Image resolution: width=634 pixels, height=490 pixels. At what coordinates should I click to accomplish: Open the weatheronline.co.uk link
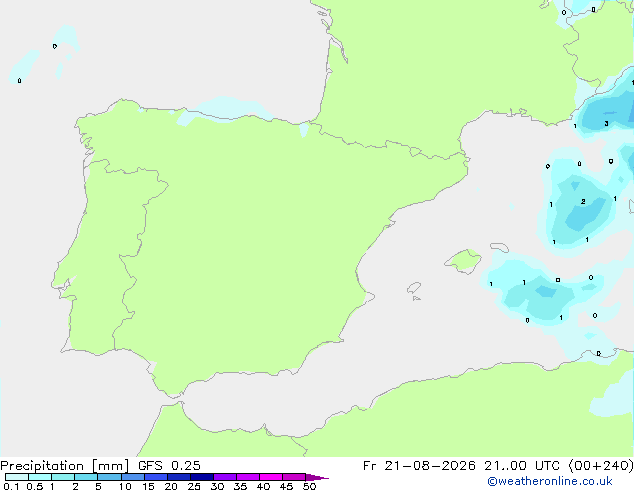[x=550, y=481]
